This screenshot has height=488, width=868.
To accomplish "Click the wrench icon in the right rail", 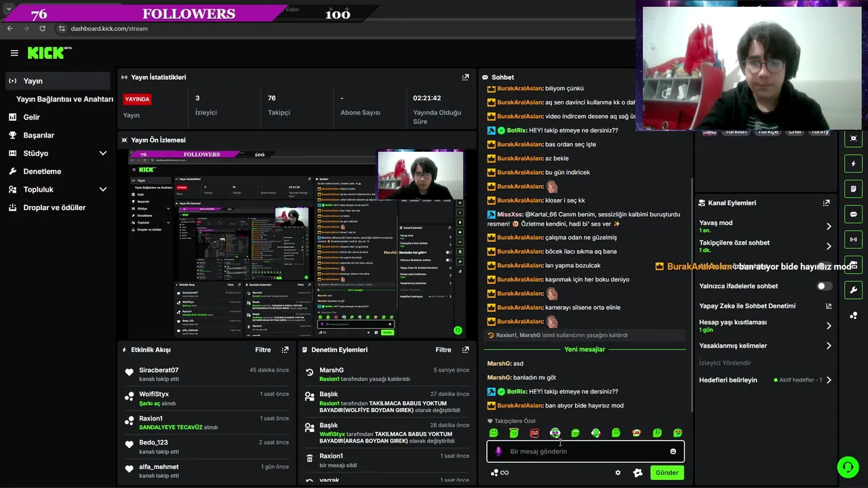I will click(x=854, y=290).
